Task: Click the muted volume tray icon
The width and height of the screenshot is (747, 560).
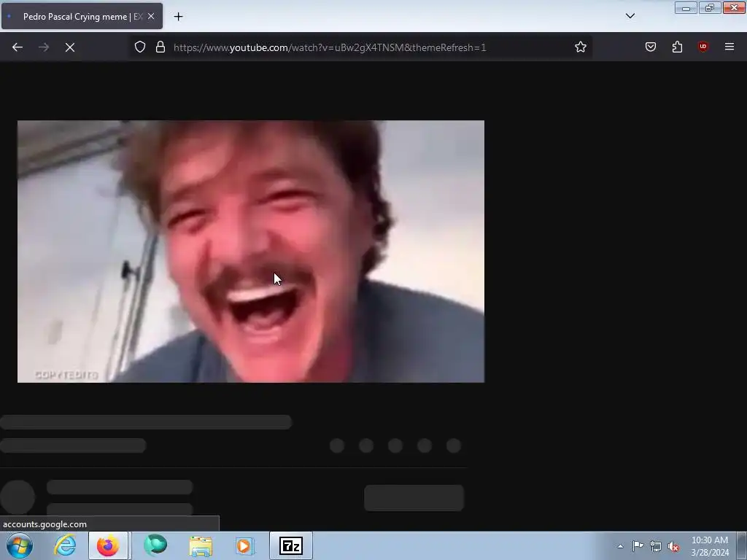Action: (673, 546)
